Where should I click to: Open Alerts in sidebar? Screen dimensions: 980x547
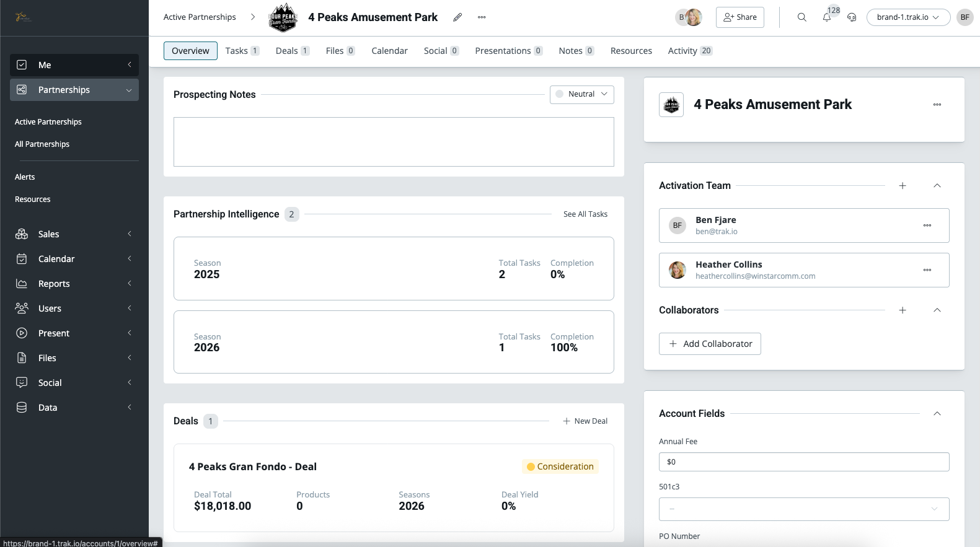pyautogui.click(x=25, y=177)
